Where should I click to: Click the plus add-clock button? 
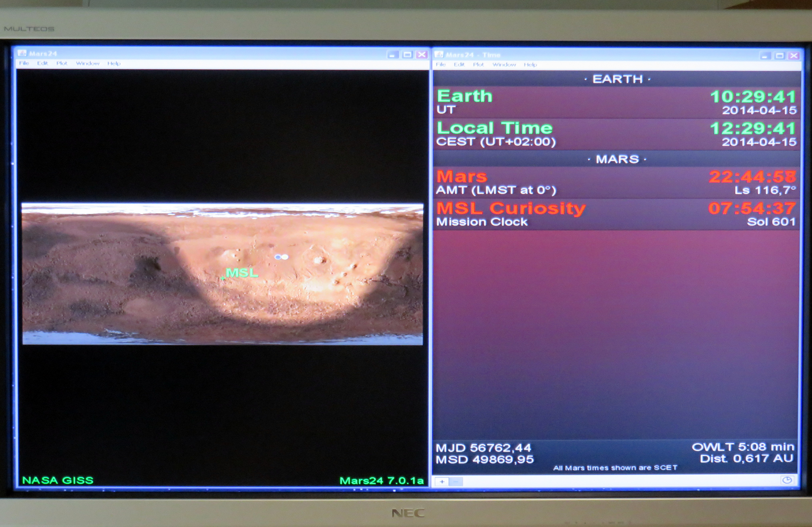[x=442, y=482]
